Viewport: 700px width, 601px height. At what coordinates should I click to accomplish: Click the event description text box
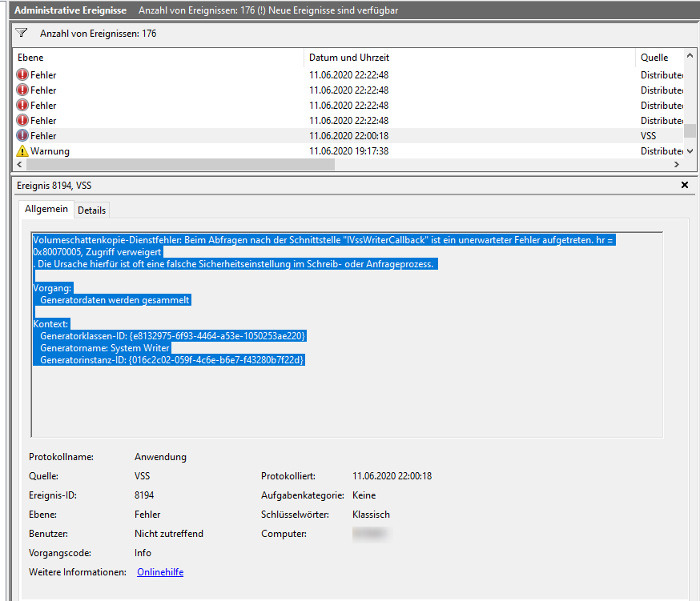[347, 335]
